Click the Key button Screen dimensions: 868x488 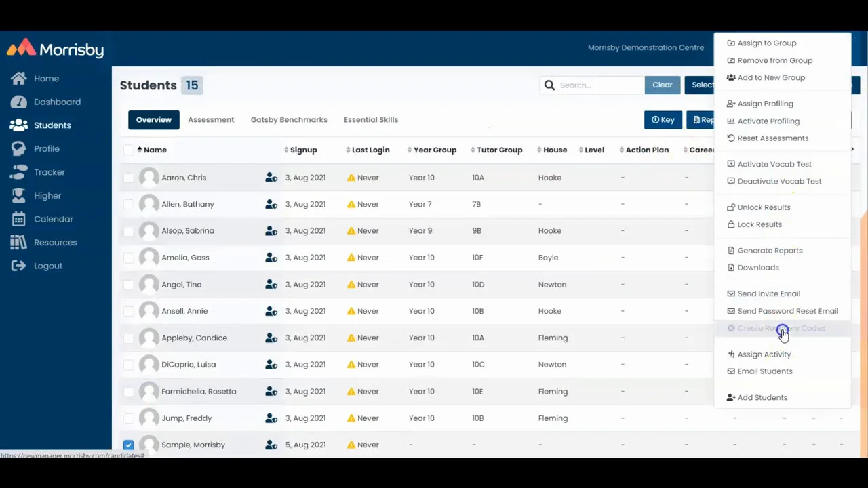(x=663, y=120)
